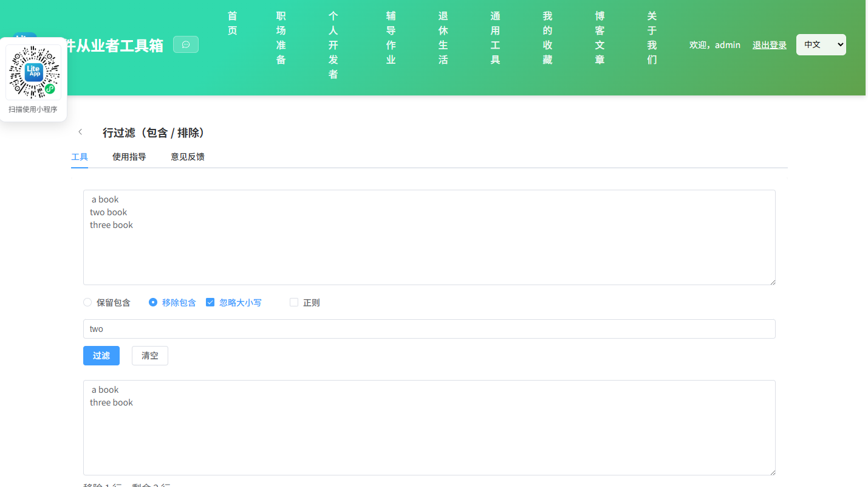This screenshot has height=487, width=868.
Task: Enable the 正则 checkbox
Action: pos(294,302)
